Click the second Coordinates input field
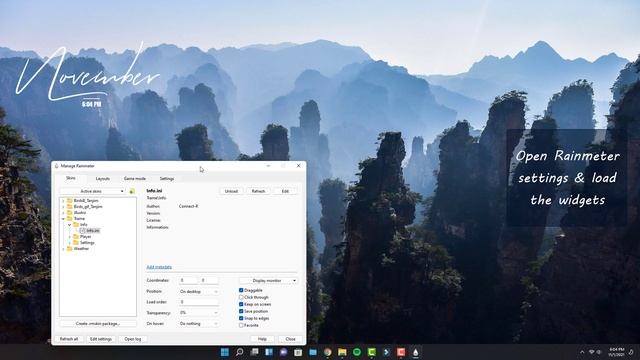Viewport: 640px width, 360px height. pos(209,281)
